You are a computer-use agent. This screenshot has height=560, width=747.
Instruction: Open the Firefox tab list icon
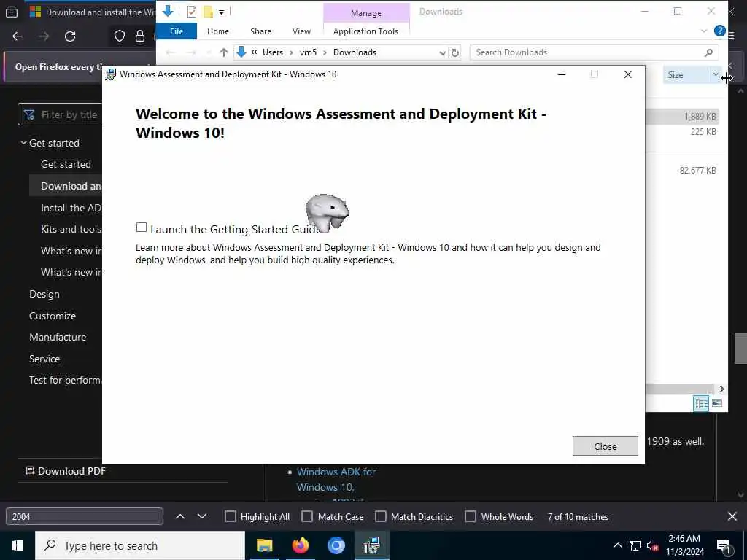pyautogui.click(x=12, y=12)
